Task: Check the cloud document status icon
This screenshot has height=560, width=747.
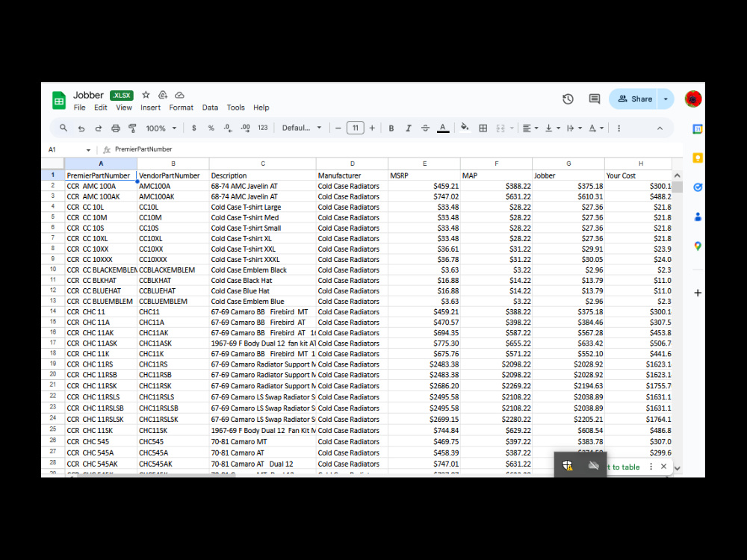Action: pos(179,95)
